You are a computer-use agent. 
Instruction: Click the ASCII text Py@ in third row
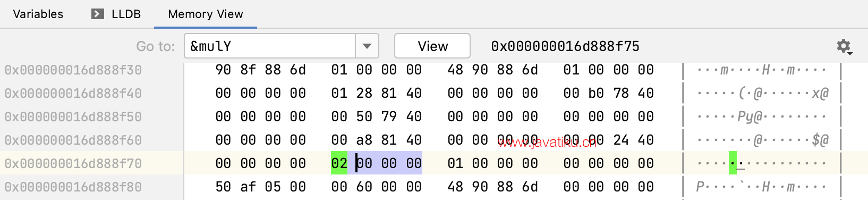click(750, 116)
